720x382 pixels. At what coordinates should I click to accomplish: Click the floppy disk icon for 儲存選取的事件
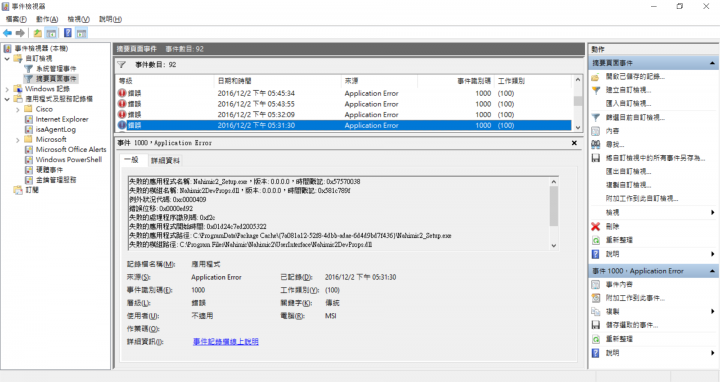596,325
